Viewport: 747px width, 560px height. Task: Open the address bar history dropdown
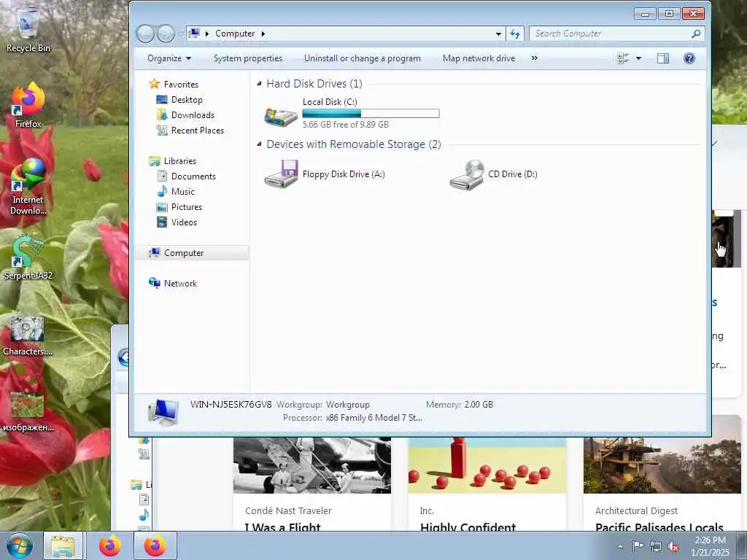(x=498, y=34)
